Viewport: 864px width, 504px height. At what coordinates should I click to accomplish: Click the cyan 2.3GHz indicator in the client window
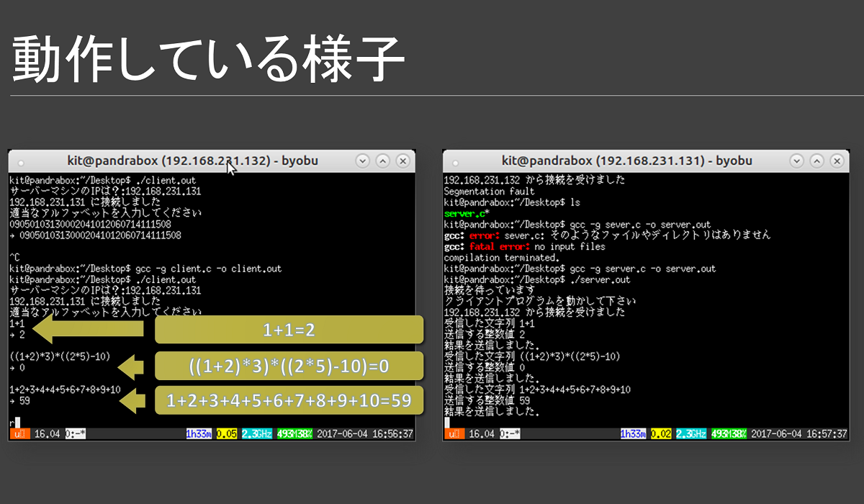pos(257,433)
